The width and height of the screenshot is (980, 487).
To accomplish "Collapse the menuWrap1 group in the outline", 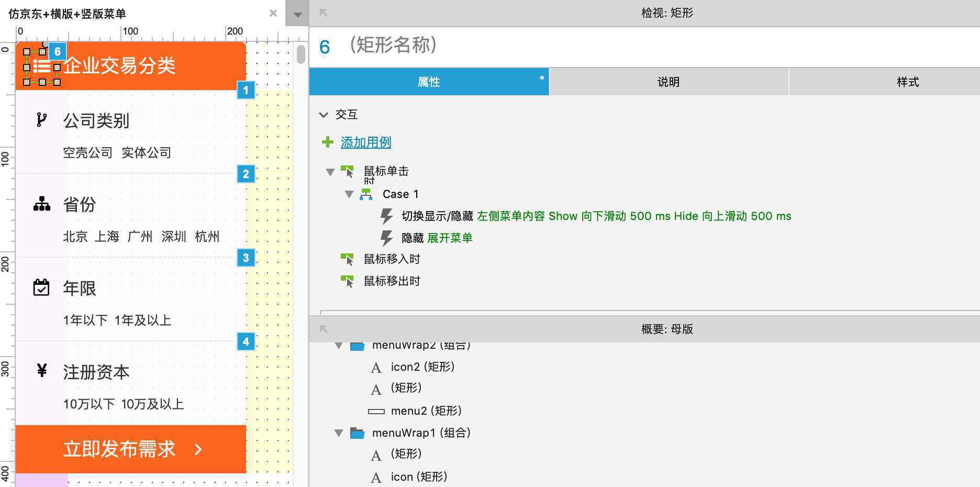I will [x=339, y=433].
